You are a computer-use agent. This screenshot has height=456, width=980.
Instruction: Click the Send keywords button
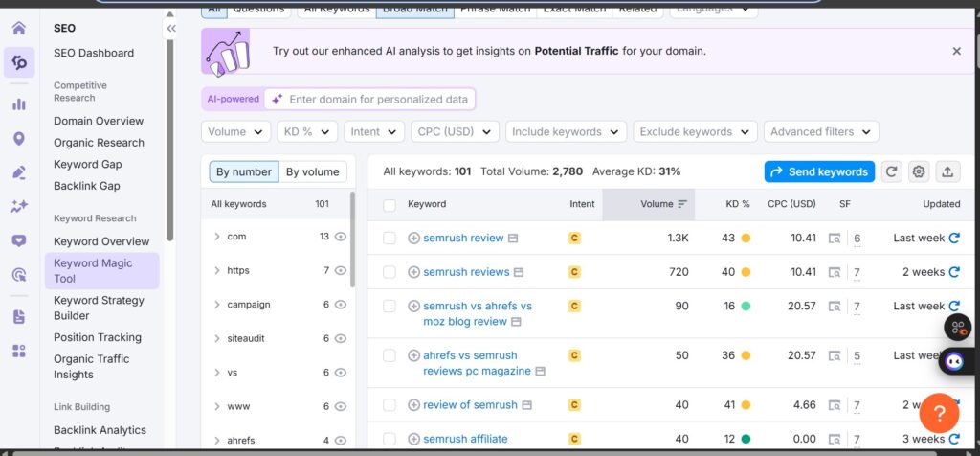[x=819, y=171]
